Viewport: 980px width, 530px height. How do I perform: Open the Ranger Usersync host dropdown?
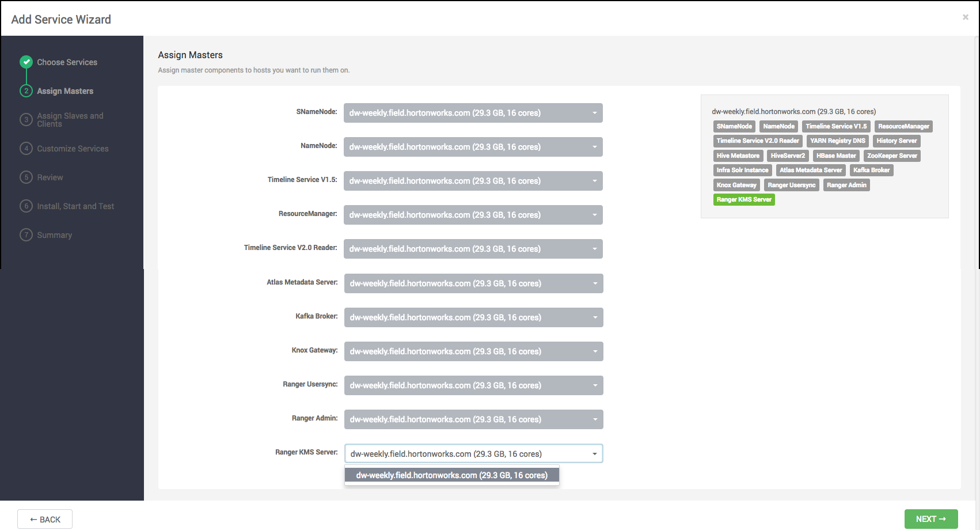(x=474, y=385)
